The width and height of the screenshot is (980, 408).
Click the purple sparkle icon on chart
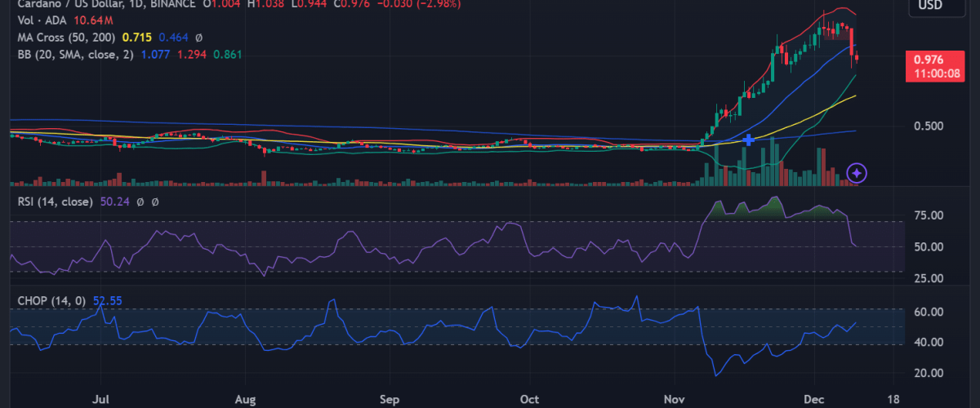(x=857, y=173)
